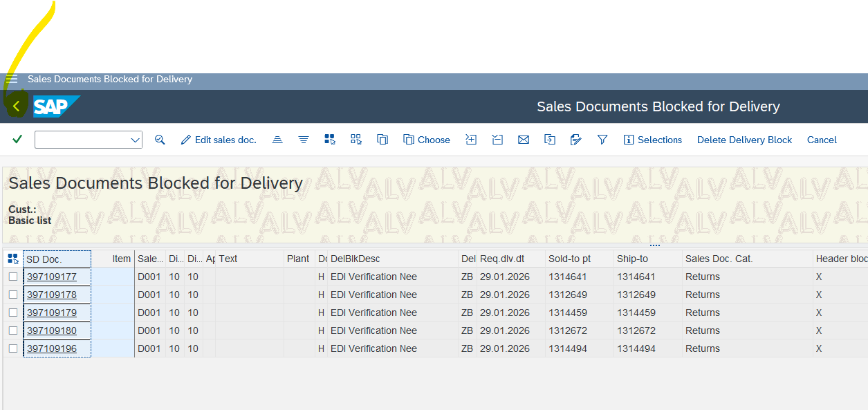This screenshot has height=410, width=868.
Task: Click the magnifier Details icon in toolbar
Action: pos(160,140)
